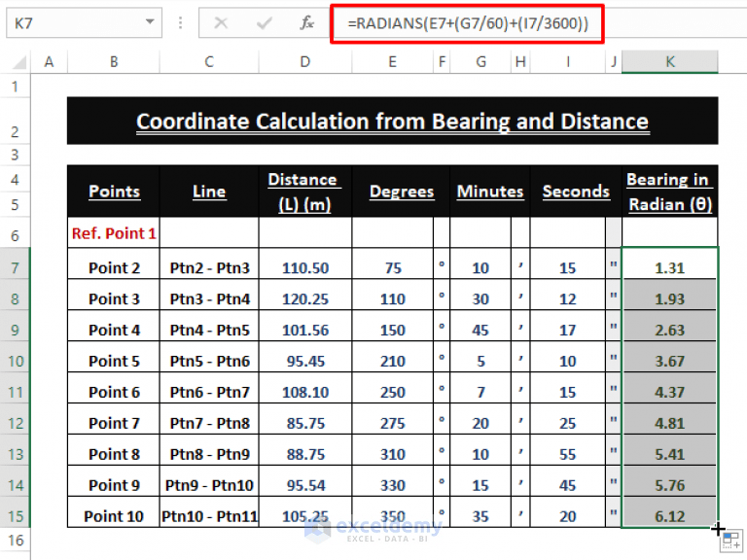Click the 'Degrees' header cell
The height and width of the screenshot is (560, 747).
click(401, 192)
